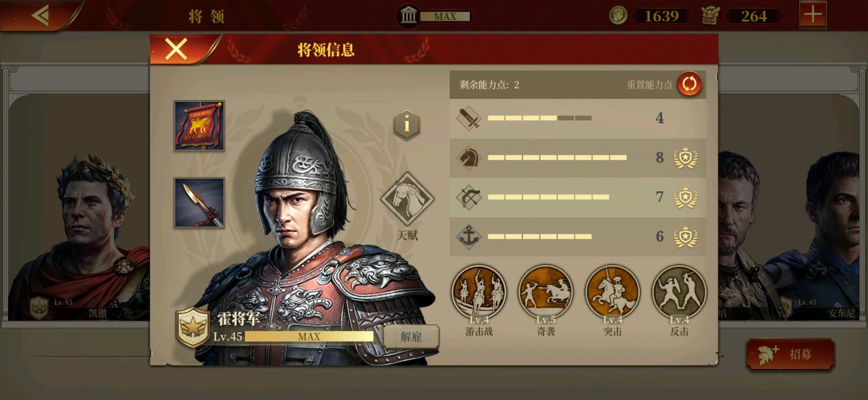868x400 pixels.
Task: Tap the horse talent (天赋) diamond icon
Action: point(407,199)
